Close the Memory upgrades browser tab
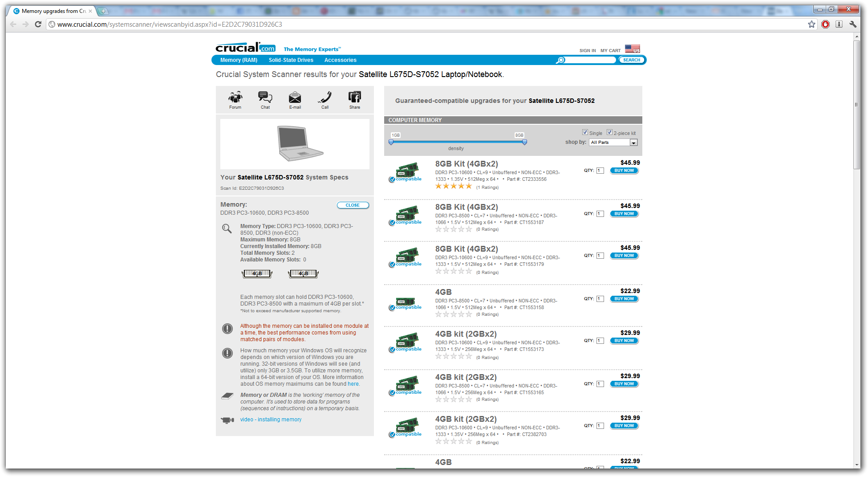The width and height of the screenshot is (868, 477). 90,11
